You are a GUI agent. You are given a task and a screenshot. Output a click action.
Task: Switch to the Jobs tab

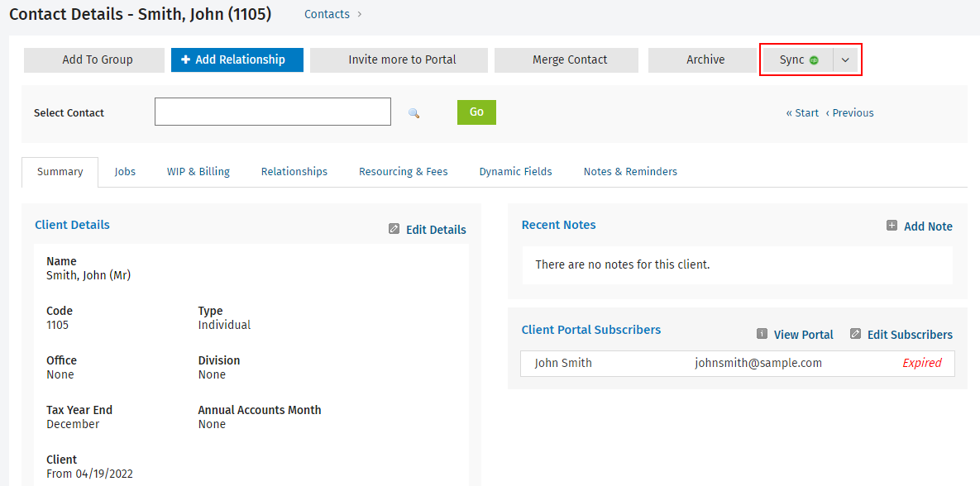pos(125,171)
